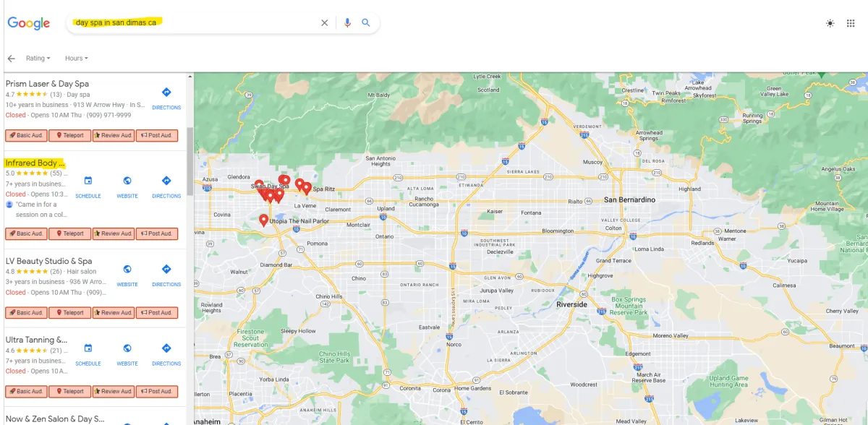This screenshot has width=868, height=425.
Task: Run Post Aud. for Ultra Tanning
Action: (x=156, y=391)
